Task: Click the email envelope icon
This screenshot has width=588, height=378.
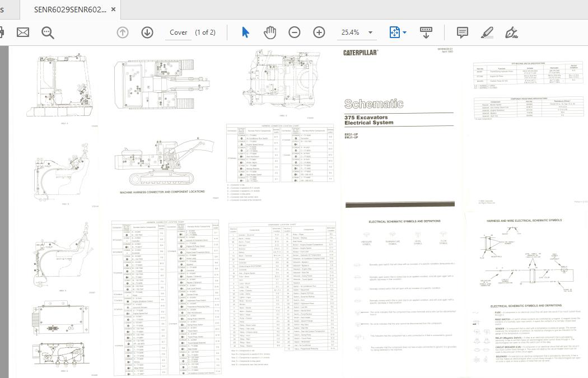Action: click(x=23, y=32)
